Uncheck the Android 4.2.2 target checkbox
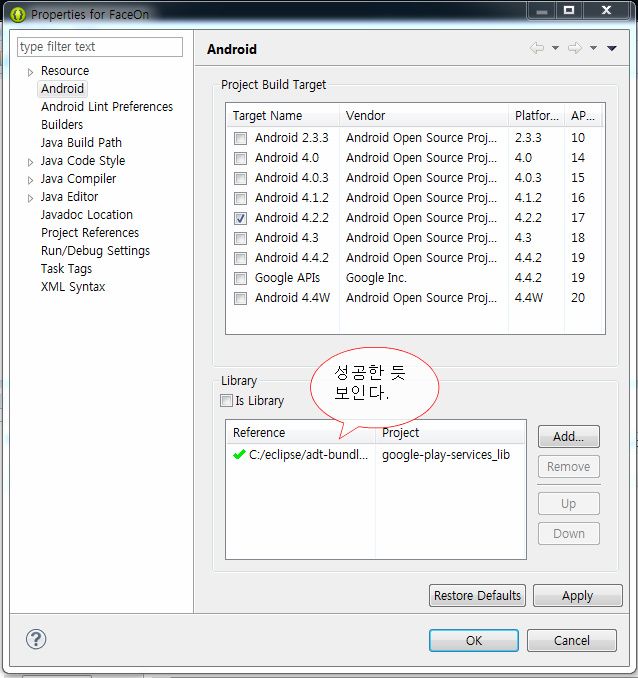 pyautogui.click(x=240, y=218)
